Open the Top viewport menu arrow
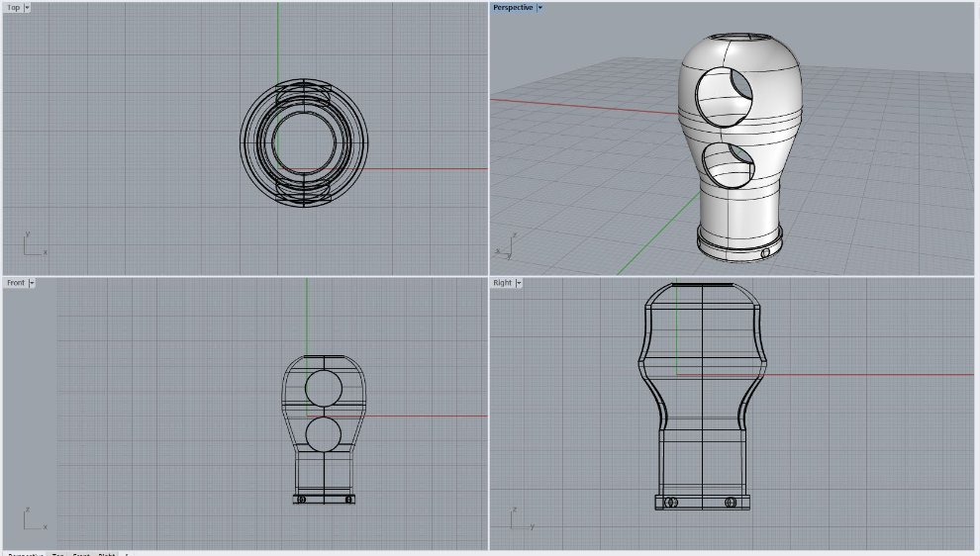Image resolution: width=980 pixels, height=556 pixels. (27, 7)
